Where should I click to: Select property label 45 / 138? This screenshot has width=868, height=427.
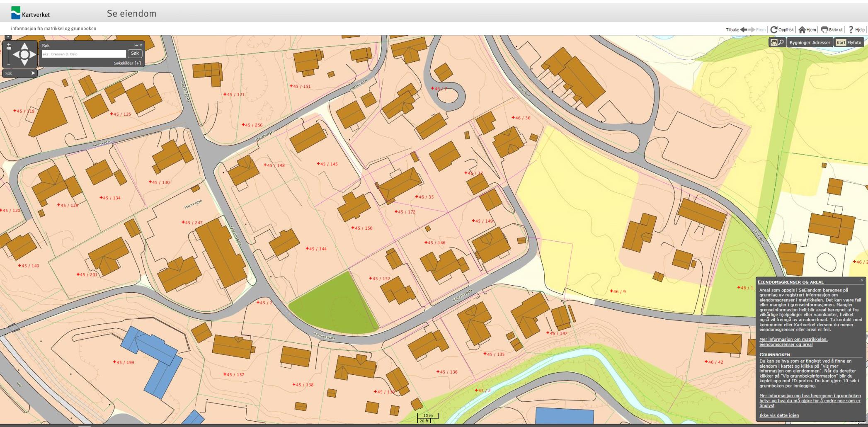point(303,385)
